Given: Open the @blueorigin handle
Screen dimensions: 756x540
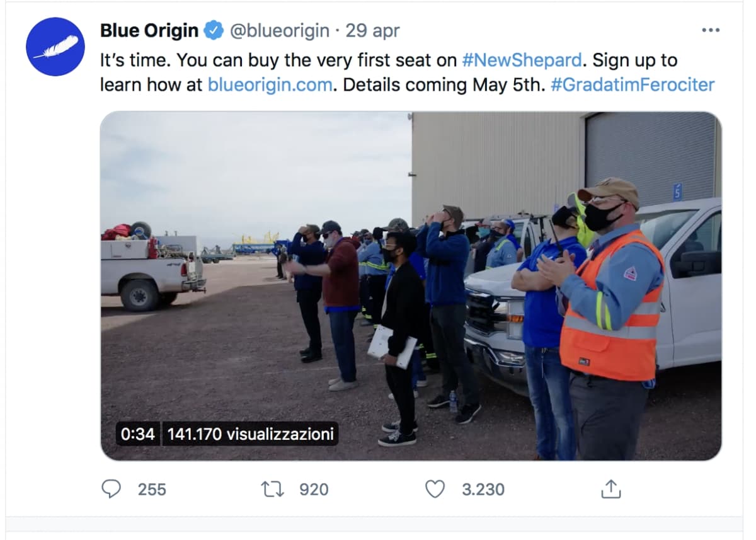Looking at the screenshot, I should (279, 30).
